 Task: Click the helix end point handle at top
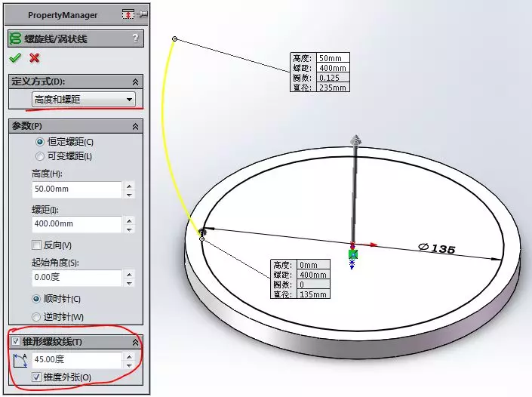click(x=174, y=39)
